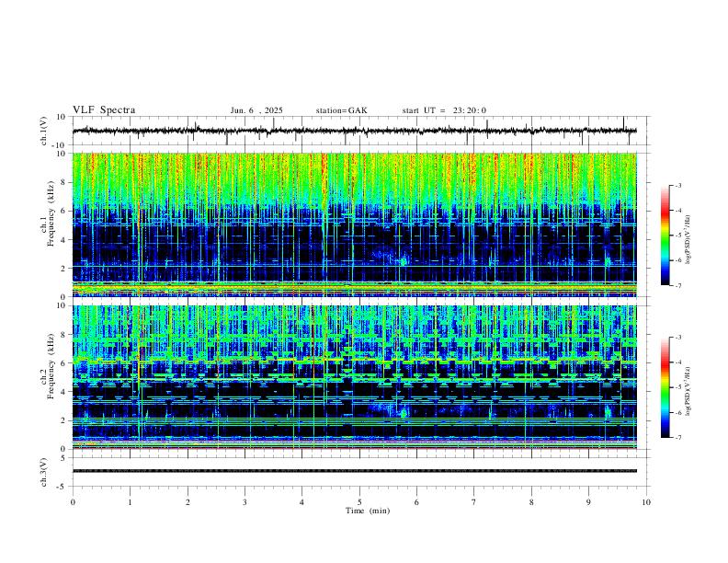The image size is (728, 563).
Task: Click the "ch.3(V)" axis label
Action: pos(44,472)
